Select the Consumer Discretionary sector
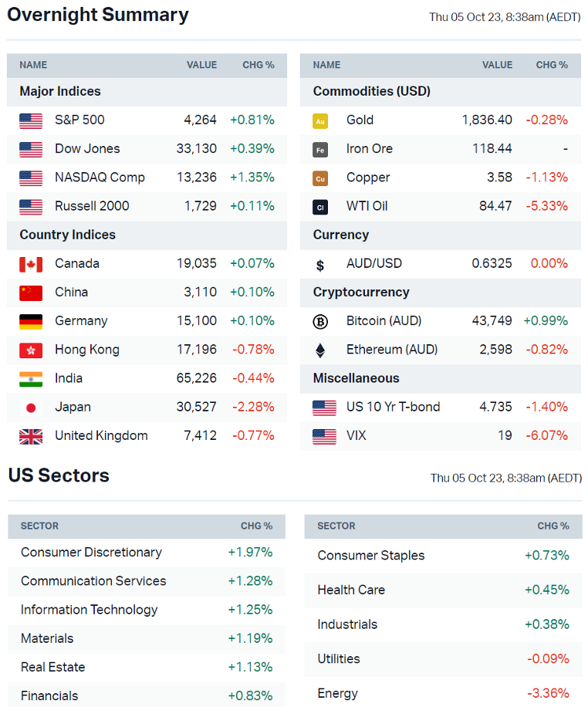The height and width of the screenshot is (707, 588). 91,552
